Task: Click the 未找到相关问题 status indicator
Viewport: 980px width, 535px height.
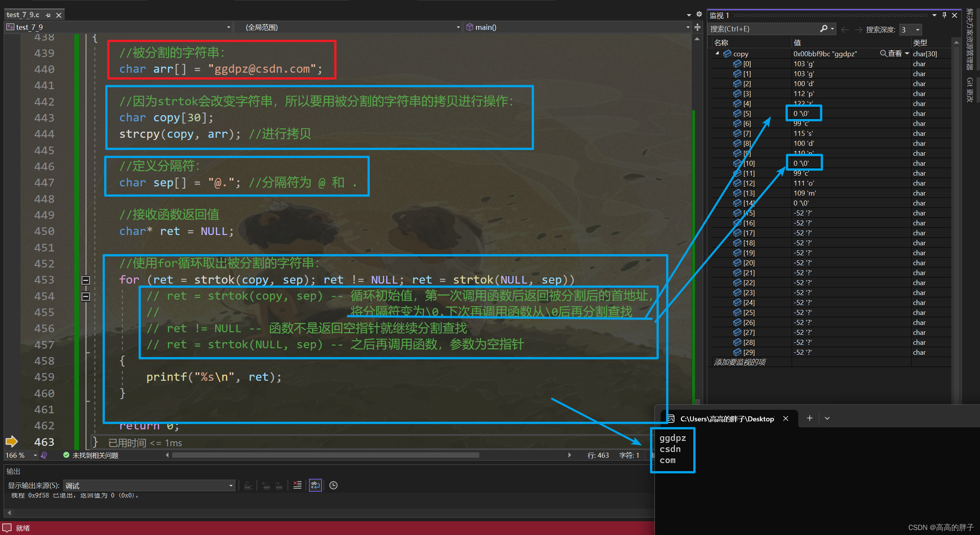Action: [x=91, y=455]
